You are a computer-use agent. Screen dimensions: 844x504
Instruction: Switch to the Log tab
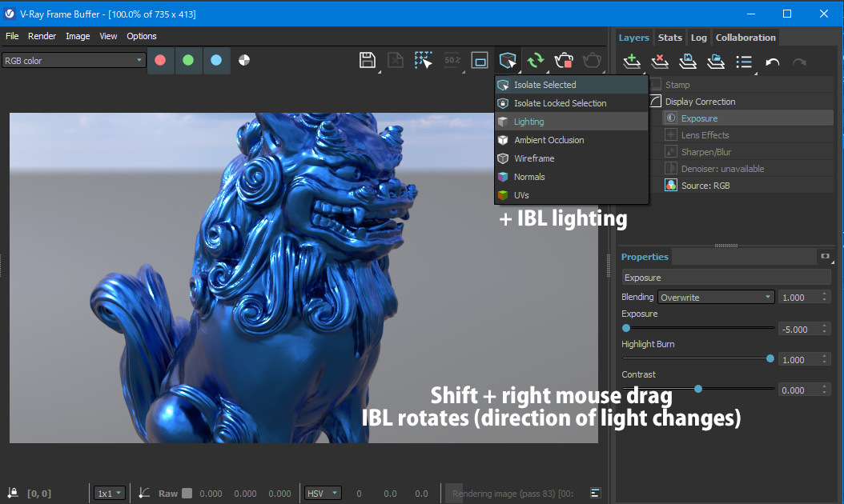[x=699, y=37]
